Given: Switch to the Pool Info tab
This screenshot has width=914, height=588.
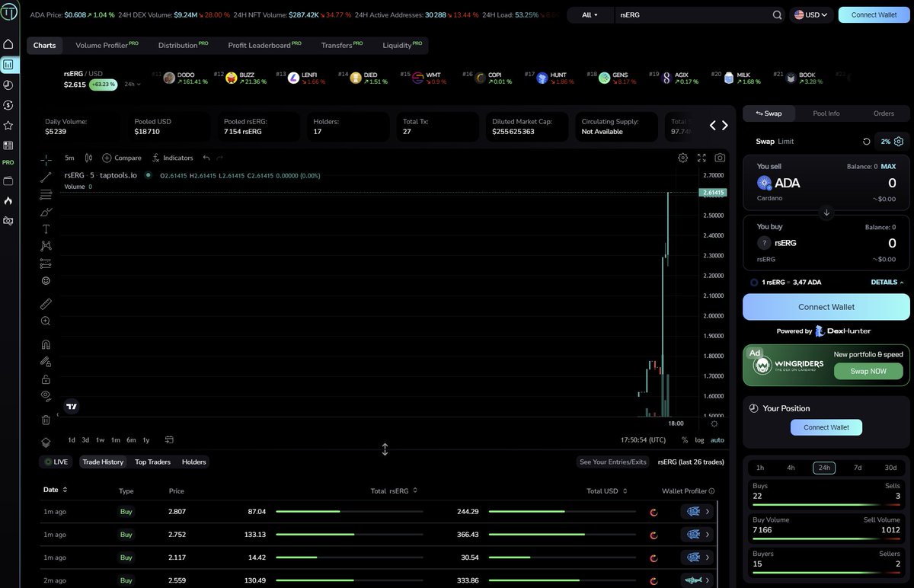Looking at the screenshot, I should [x=826, y=113].
